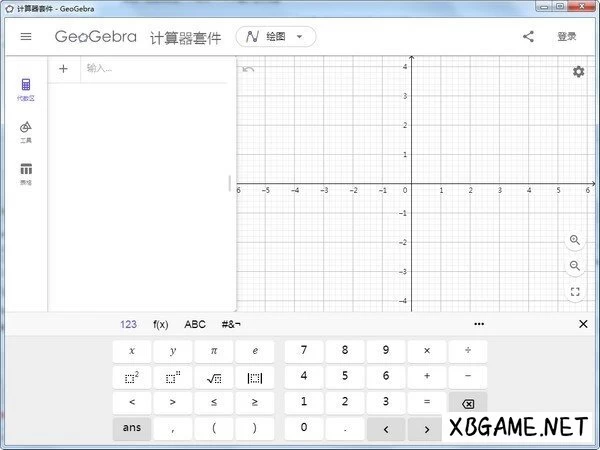The height and width of the screenshot is (450, 600).
Task: Open keyboard more options (three dots)
Action: click(479, 324)
